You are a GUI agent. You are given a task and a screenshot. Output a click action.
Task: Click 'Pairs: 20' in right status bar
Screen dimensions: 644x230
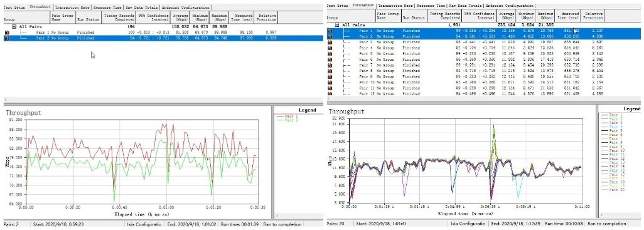point(336,224)
